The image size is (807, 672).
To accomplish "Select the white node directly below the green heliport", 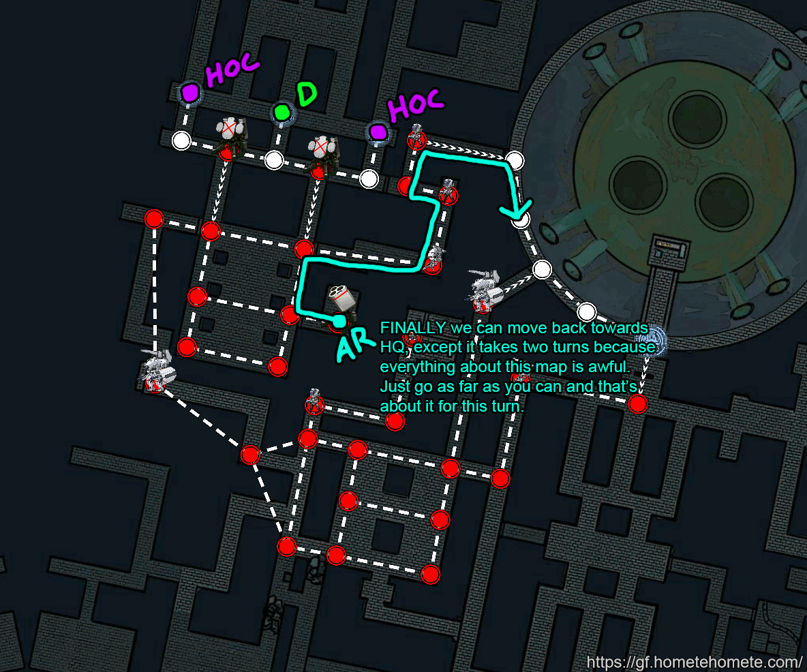I will point(274,160).
